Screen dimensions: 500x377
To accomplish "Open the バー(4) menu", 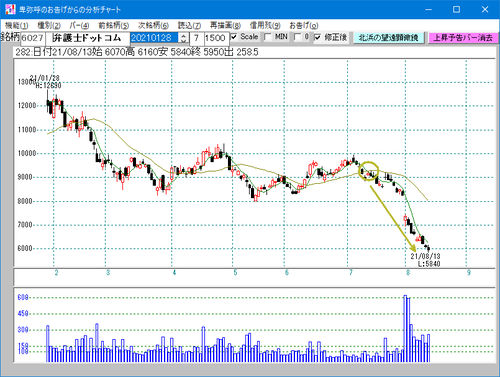I will (x=79, y=25).
